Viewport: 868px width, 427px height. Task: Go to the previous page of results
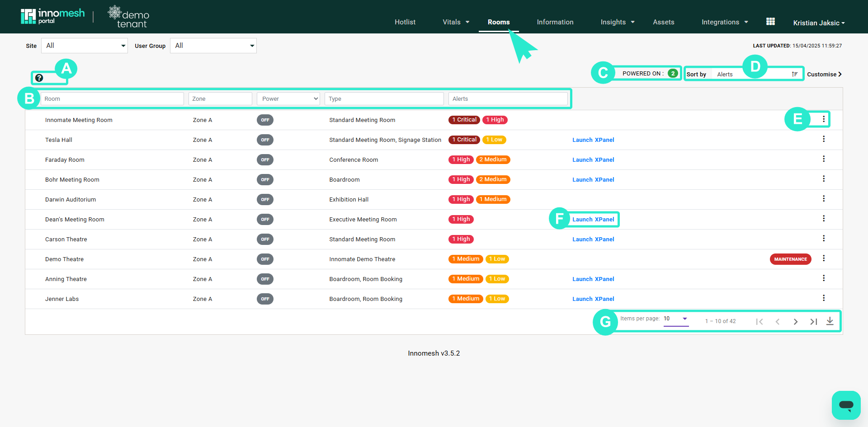778,322
